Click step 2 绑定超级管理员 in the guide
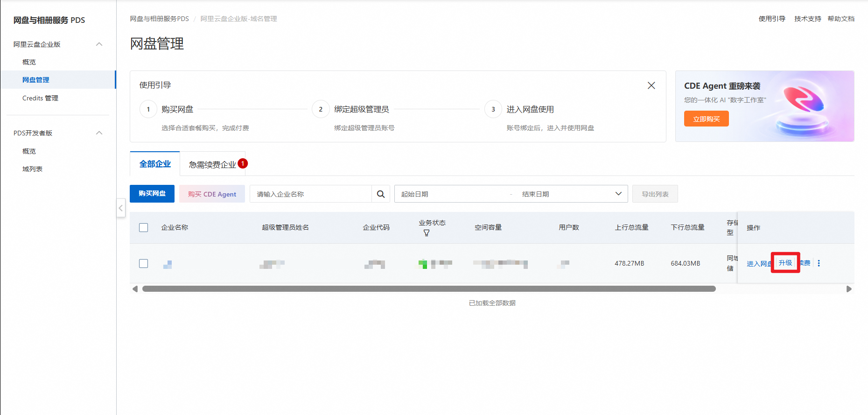Screen dimensions: 868x415 tap(362, 109)
